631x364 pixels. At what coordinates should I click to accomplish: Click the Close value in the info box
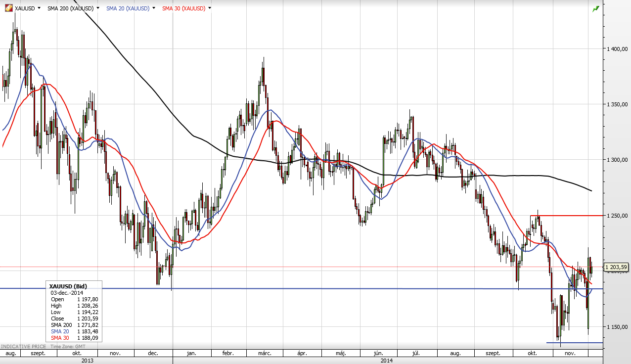pos(88,318)
